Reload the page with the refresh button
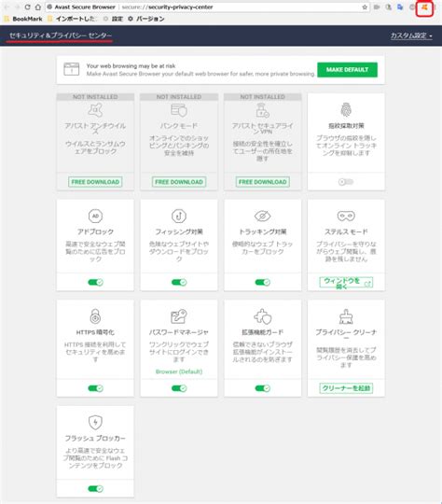 [x=28, y=7]
